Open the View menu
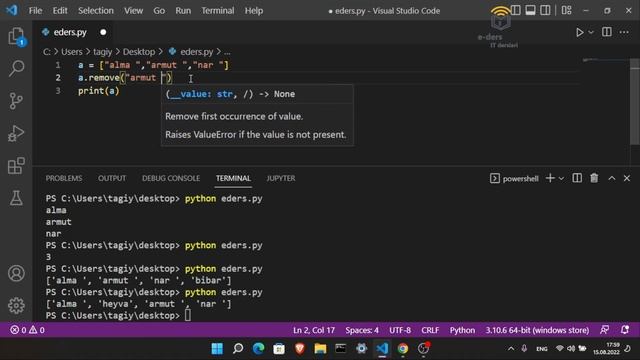Screen dimensions: 640x360 point(133,11)
